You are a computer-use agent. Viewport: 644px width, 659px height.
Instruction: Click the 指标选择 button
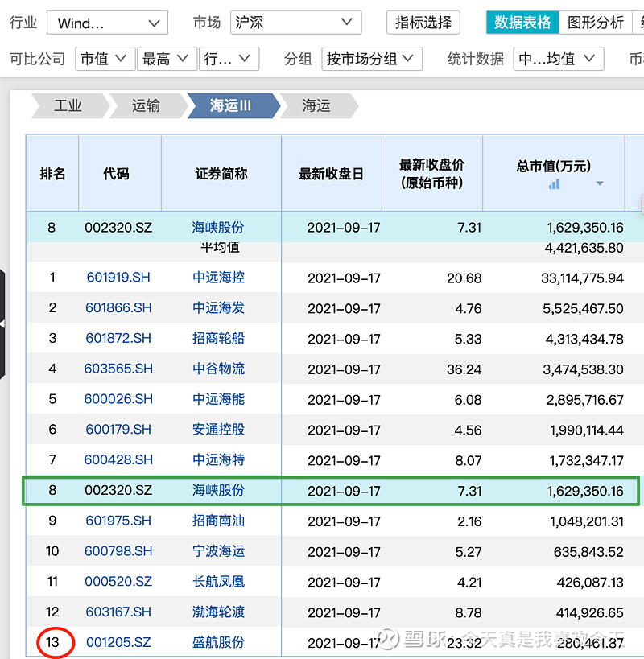423,23
